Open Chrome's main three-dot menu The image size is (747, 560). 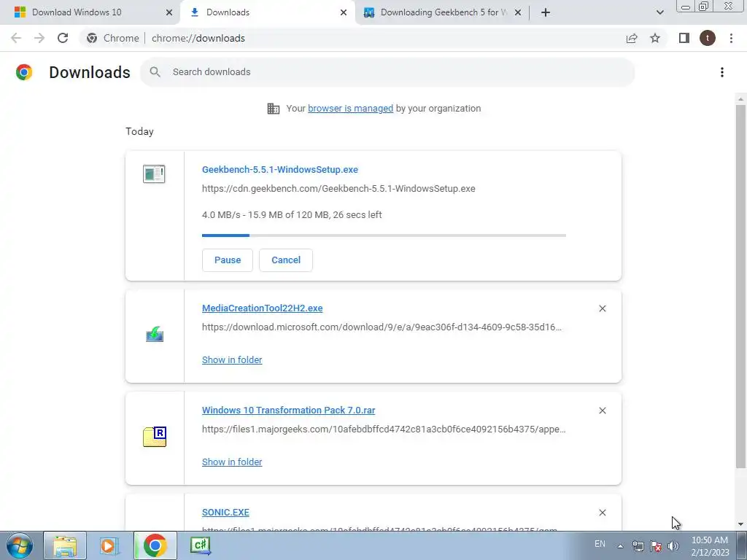pyautogui.click(x=731, y=38)
